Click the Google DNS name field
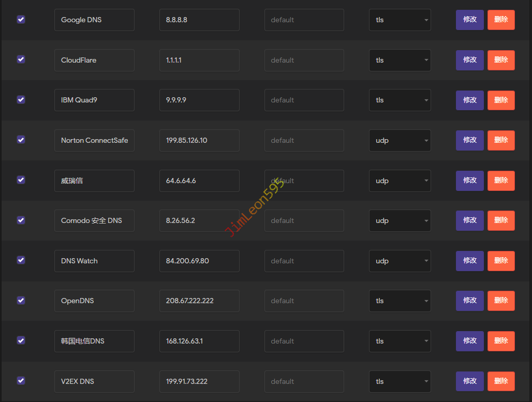Viewport: 532px width, 402px height. pyautogui.click(x=94, y=20)
